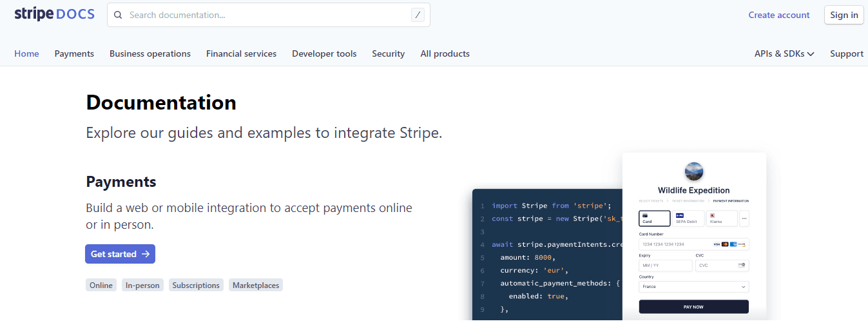Viewport: 868px width, 328px height.
Task: Click the Marketplaces tag
Action: [x=256, y=285]
